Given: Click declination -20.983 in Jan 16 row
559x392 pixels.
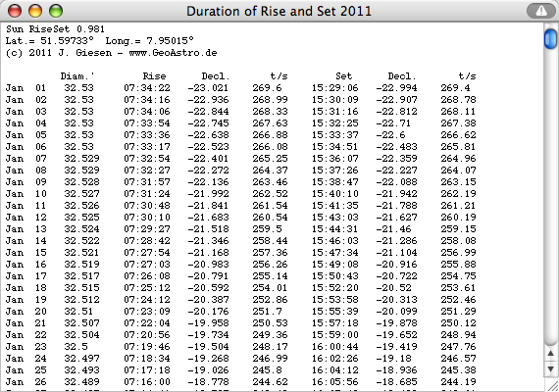Looking at the screenshot, I should 208,265.
